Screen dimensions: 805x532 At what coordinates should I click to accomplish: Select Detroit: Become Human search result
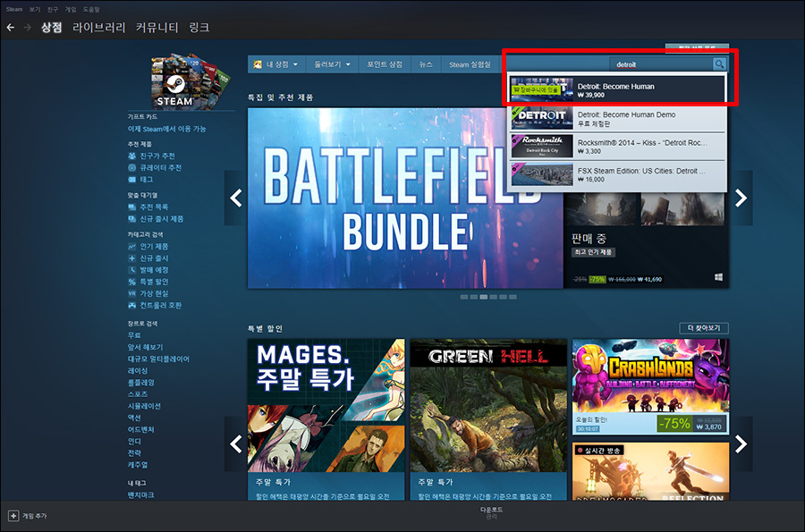tap(618, 89)
